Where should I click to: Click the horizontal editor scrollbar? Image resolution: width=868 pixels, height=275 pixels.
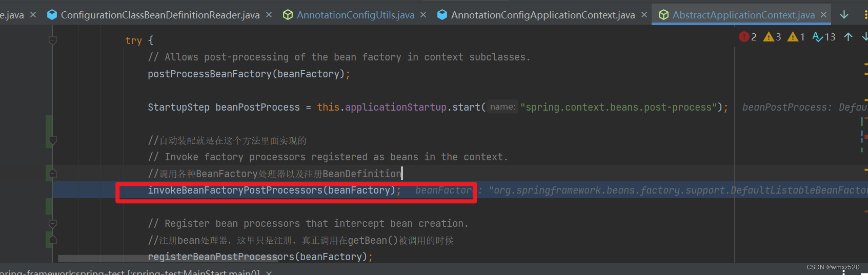(x=168, y=259)
